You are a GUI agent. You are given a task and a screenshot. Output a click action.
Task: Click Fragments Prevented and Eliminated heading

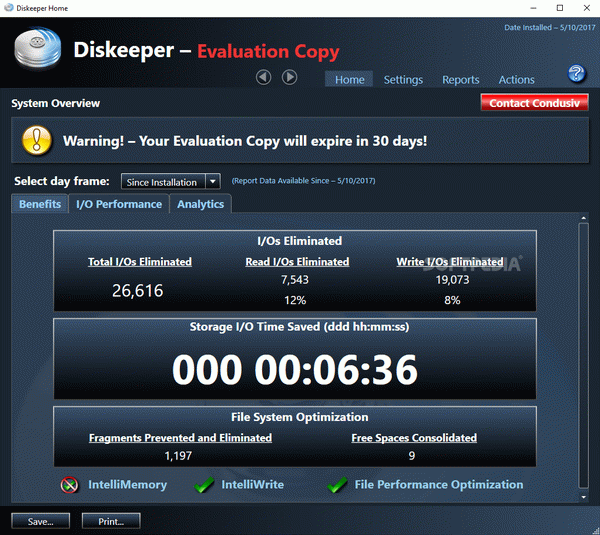pos(180,438)
